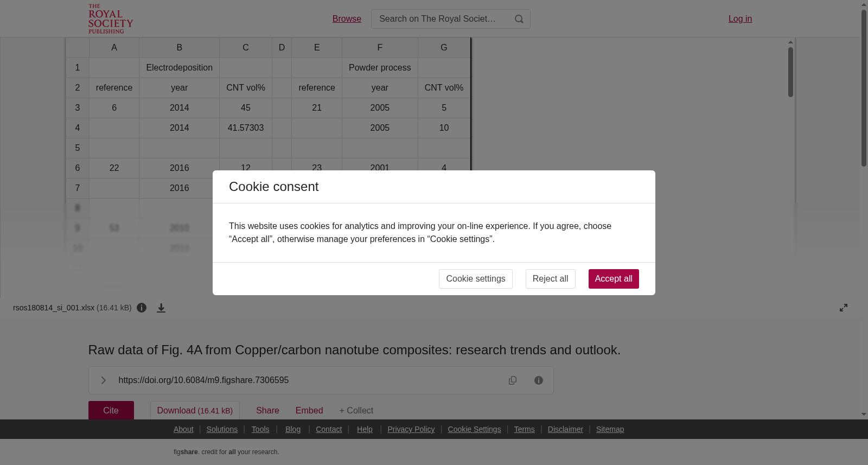Open the Browse link

coord(347,19)
